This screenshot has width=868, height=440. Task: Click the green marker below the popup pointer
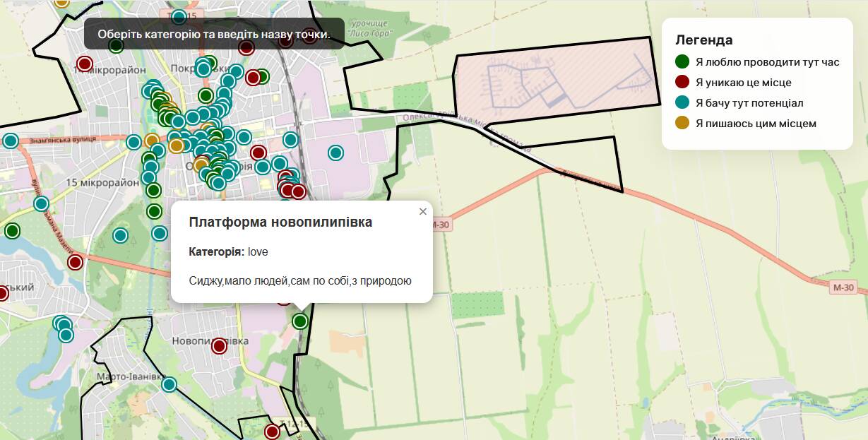tap(300, 321)
